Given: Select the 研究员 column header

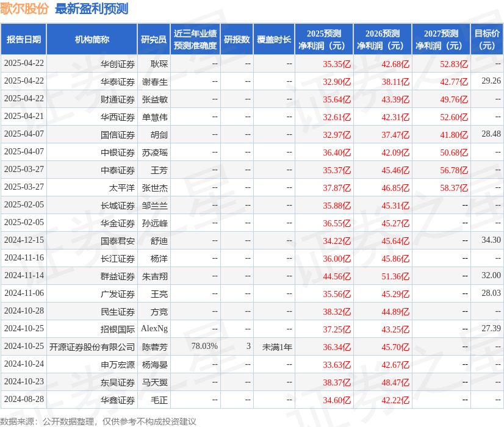Looking at the screenshot, I should coord(154,40).
